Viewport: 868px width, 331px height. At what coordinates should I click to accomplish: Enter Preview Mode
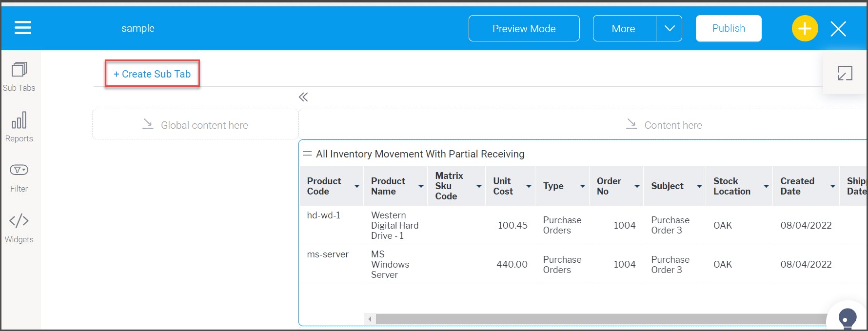pyautogui.click(x=524, y=28)
